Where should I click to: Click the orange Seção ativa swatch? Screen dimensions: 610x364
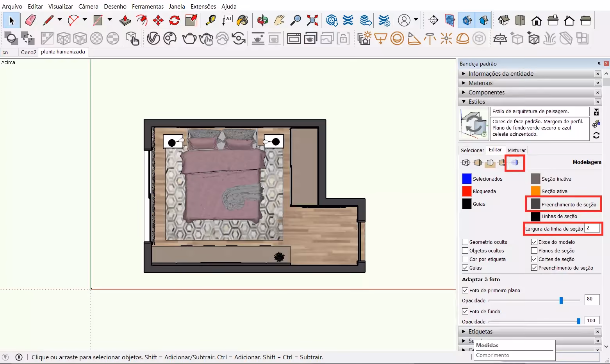pyautogui.click(x=535, y=191)
